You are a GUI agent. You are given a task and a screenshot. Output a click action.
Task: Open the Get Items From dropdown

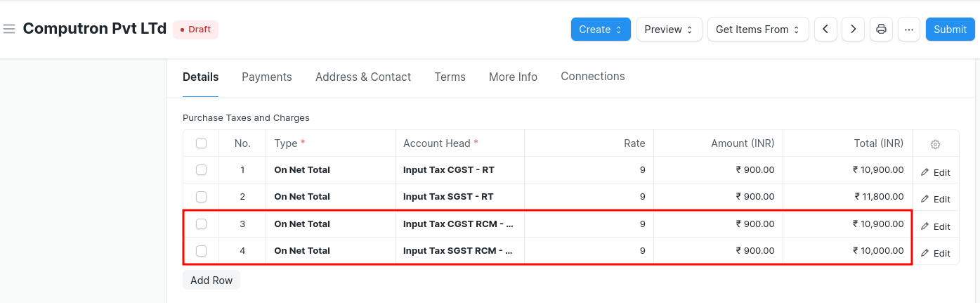click(x=758, y=30)
